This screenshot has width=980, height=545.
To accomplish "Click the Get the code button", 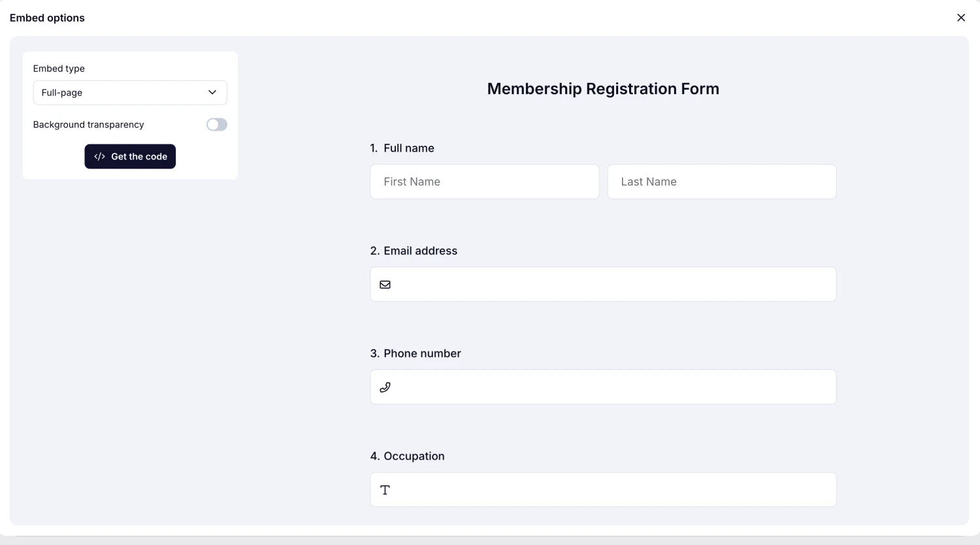I will click(130, 156).
